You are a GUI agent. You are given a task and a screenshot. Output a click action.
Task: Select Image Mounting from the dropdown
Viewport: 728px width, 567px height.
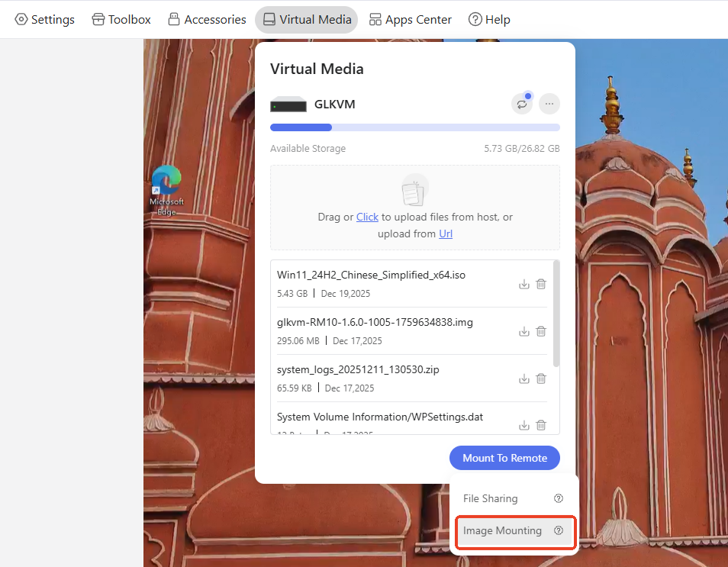(x=502, y=530)
